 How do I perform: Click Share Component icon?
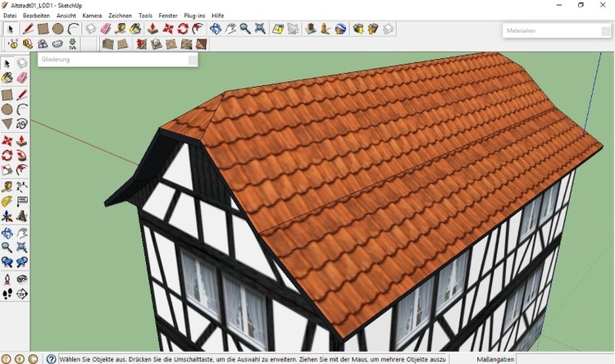click(x=388, y=29)
